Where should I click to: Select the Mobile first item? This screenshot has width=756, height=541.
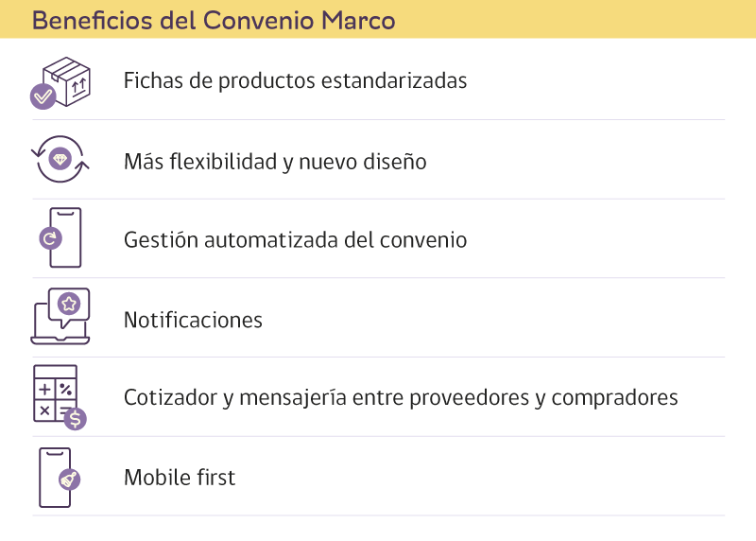click(x=180, y=478)
